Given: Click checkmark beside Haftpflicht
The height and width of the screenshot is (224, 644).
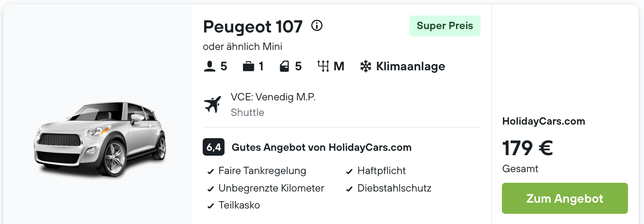Looking at the screenshot, I should pyautogui.click(x=349, y=172).
